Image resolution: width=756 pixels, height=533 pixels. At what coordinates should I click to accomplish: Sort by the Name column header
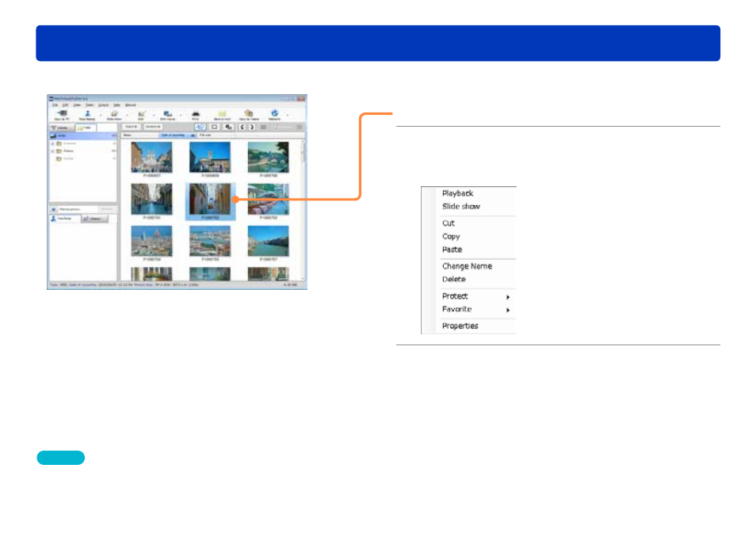point(139,135)
